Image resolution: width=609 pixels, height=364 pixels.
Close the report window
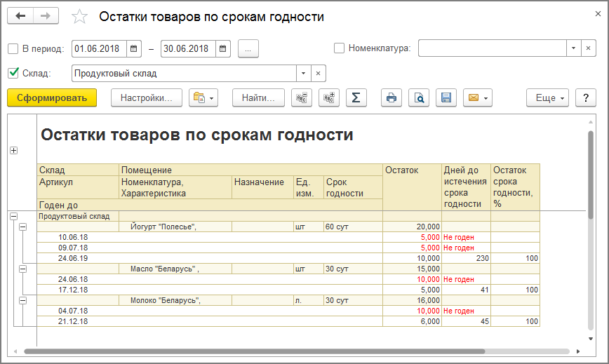pyautogui.click(x=598, y=14)
